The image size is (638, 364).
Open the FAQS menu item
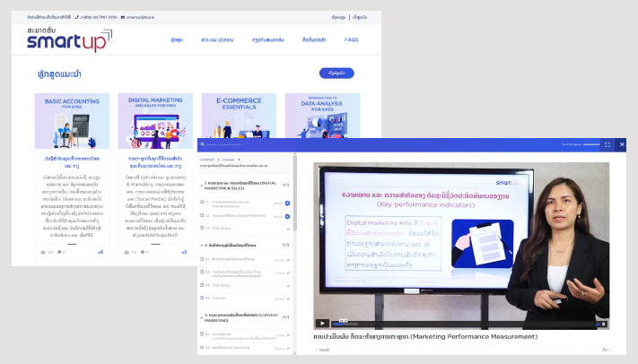[x=351, y=40]
